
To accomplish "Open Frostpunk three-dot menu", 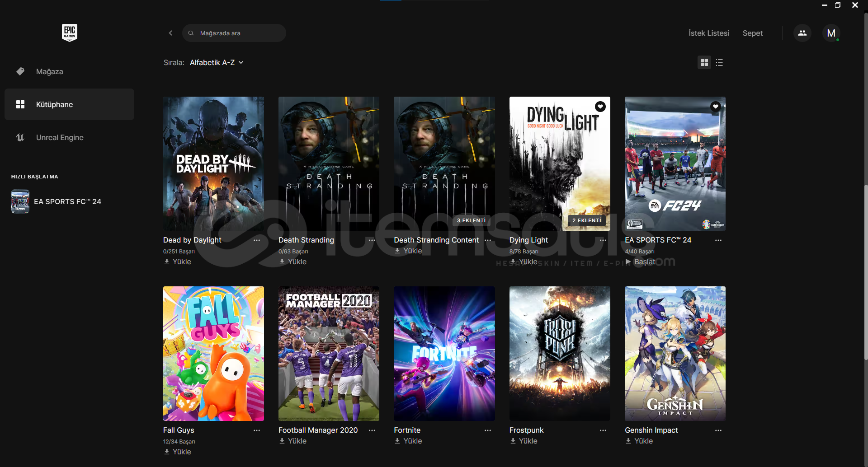I will [603, 430].
